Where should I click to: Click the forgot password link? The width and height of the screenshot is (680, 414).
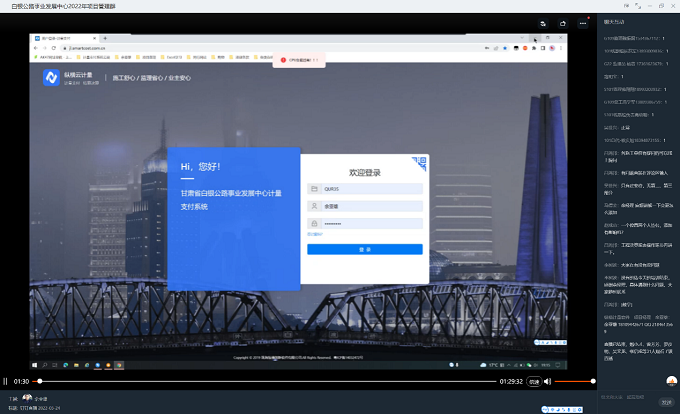tap(315, 235)
